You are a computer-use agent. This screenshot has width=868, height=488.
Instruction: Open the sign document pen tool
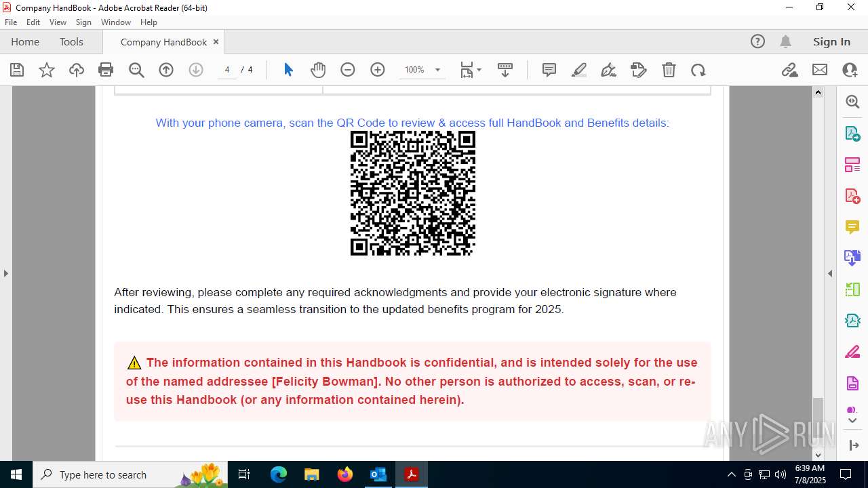click(x=609, y=70)
